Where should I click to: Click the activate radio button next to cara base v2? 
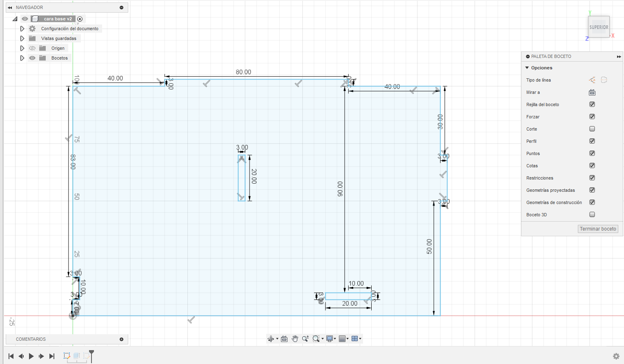(80, 19)
